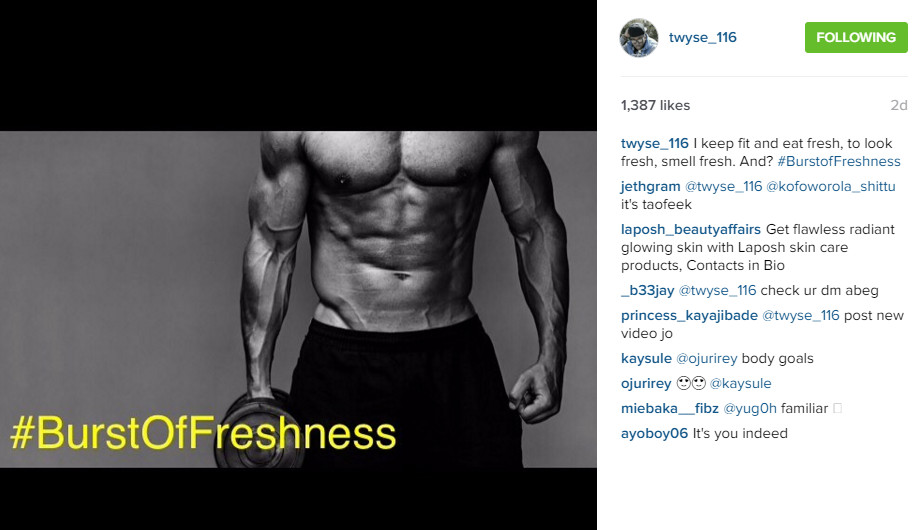Click the 2d post timestamp
Screen dimensions: 917x530
898,105
